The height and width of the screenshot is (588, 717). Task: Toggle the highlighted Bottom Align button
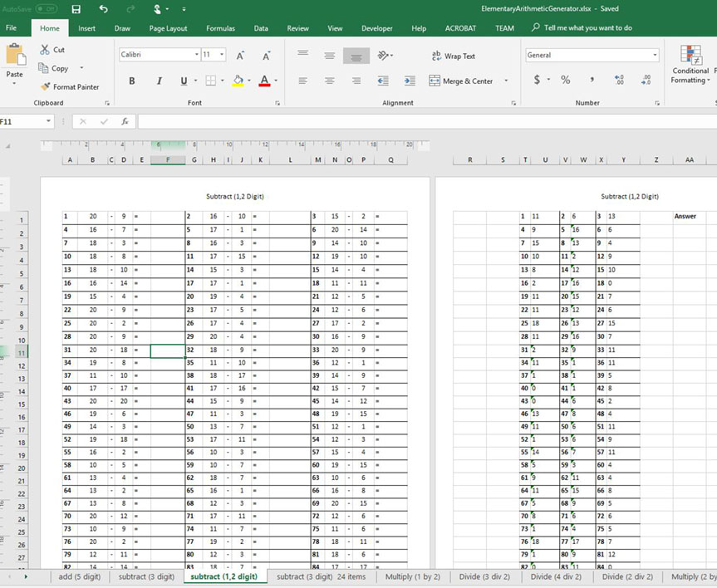(356, 56)
